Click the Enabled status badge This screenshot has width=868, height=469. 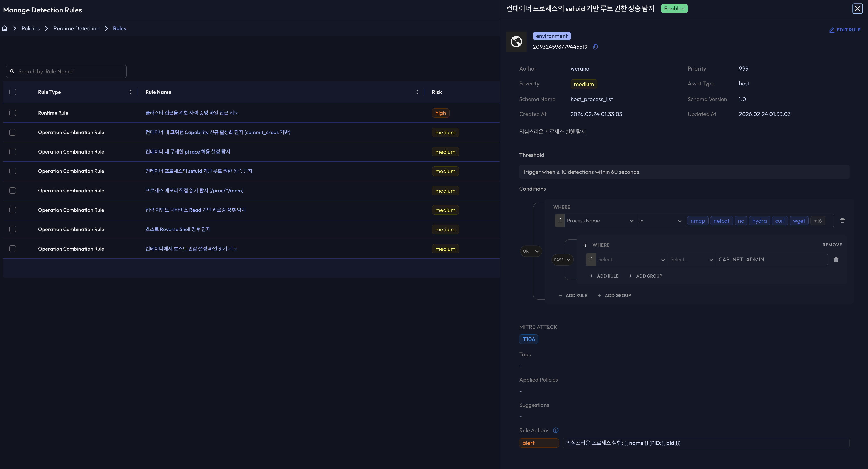(x=674, y=8)
